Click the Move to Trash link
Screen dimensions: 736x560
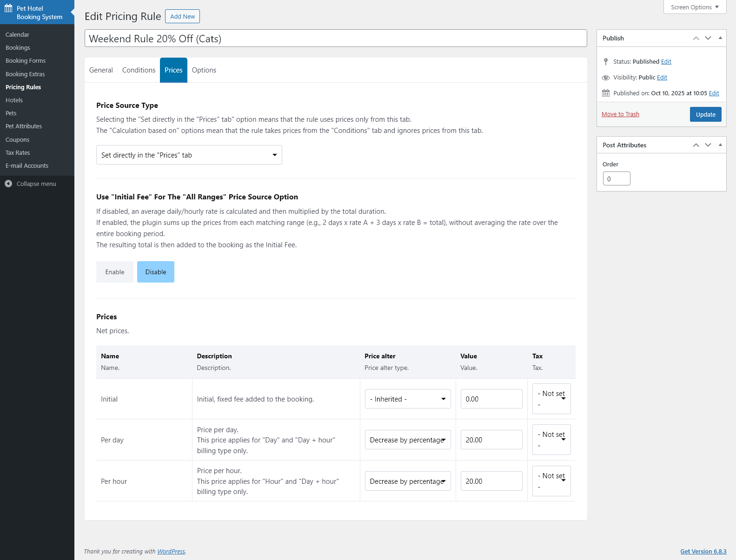click(x=620, y=114)
